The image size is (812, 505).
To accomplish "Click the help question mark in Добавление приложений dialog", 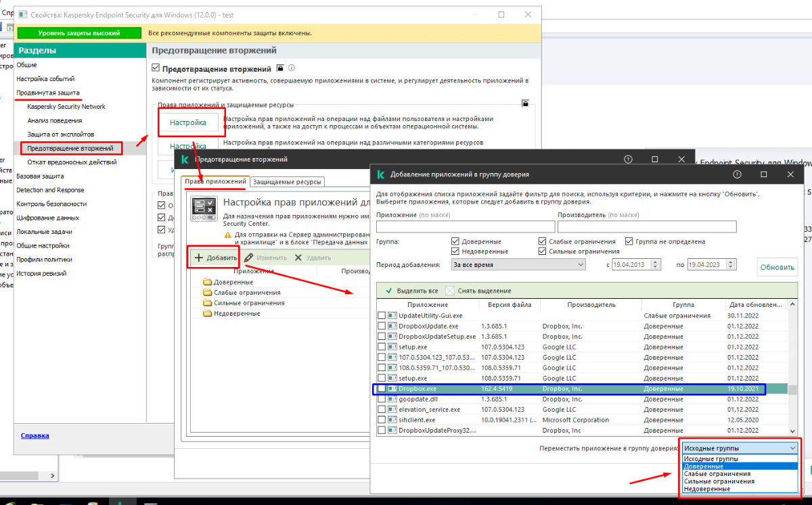I will click(x=737, y=174).
